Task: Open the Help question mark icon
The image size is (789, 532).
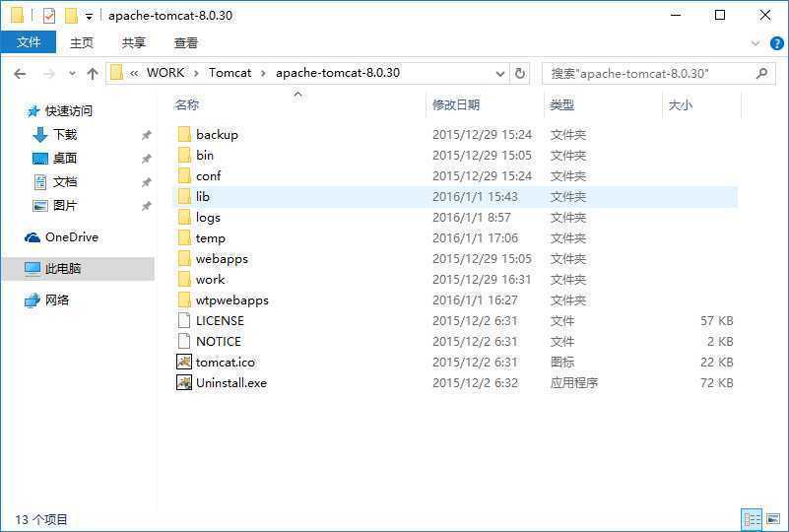Action: (x=777, y=43)
